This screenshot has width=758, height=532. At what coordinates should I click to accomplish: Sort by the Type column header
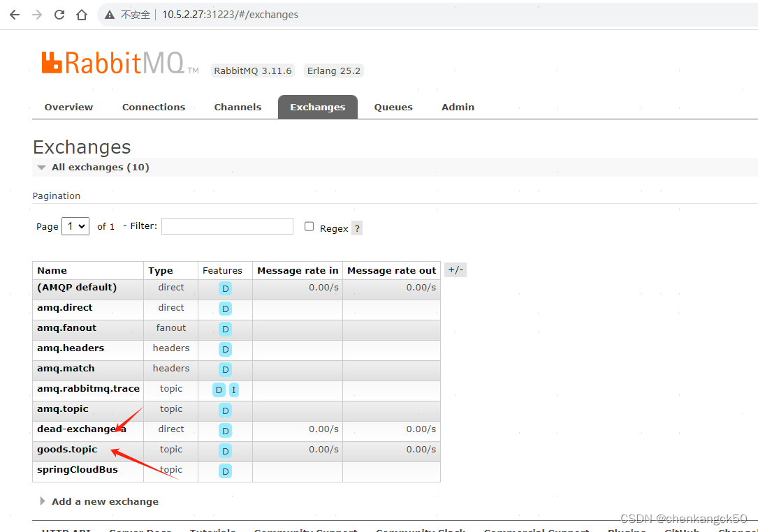tap(161, 271)
